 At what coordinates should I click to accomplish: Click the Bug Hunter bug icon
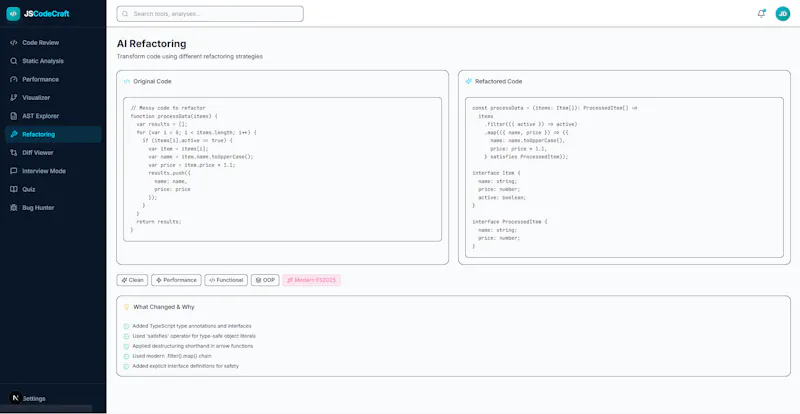pos(14,208)
